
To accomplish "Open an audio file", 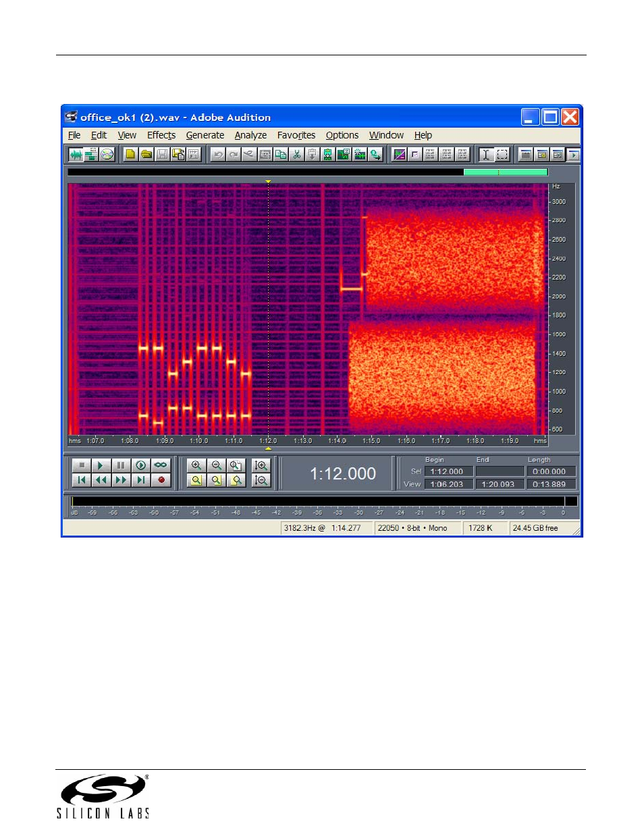I will [146, 154].
